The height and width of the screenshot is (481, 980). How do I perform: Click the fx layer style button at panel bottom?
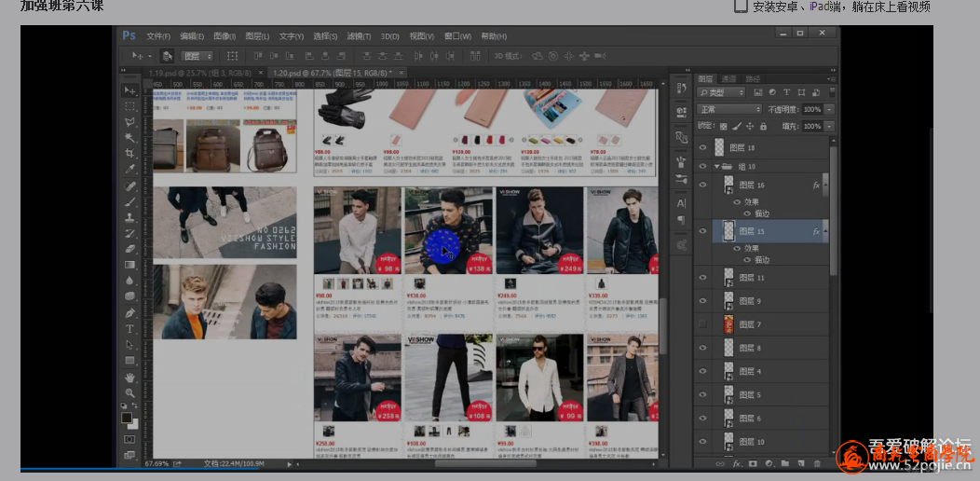736,463
